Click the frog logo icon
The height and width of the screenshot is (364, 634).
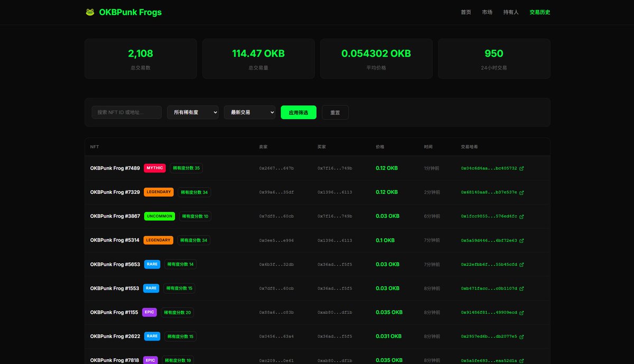(90, 12)
